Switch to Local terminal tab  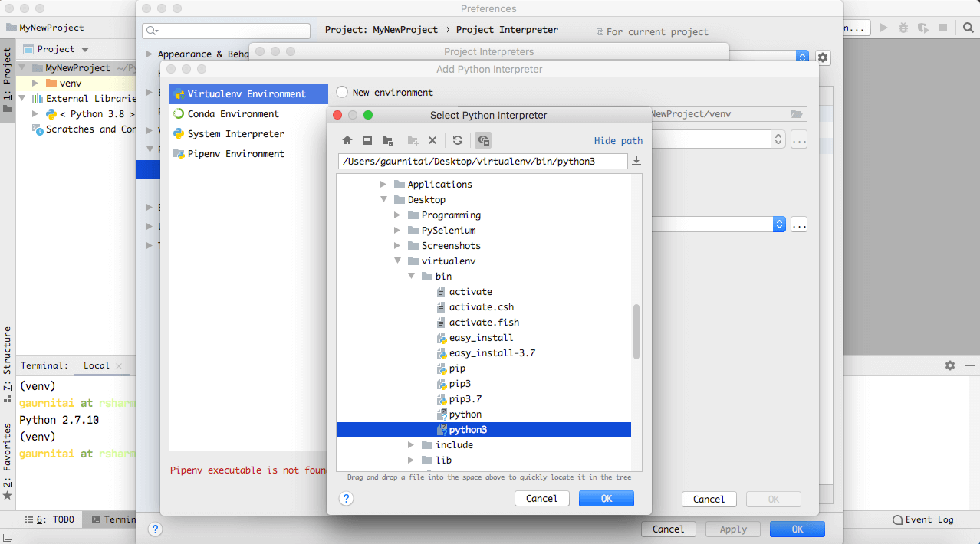(x=97, y=365)
